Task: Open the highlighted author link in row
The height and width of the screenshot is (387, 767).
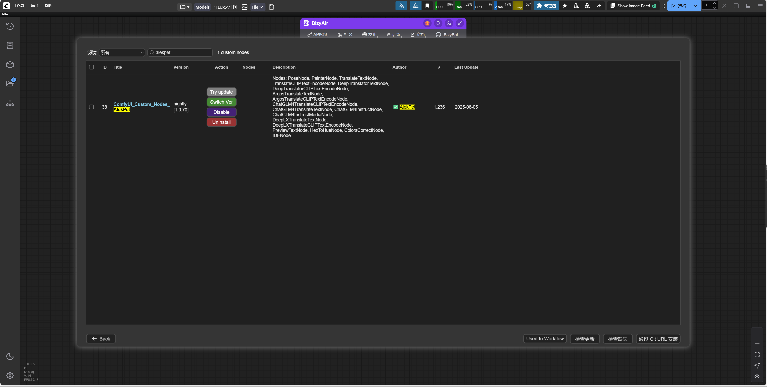Action: point(407,107)
